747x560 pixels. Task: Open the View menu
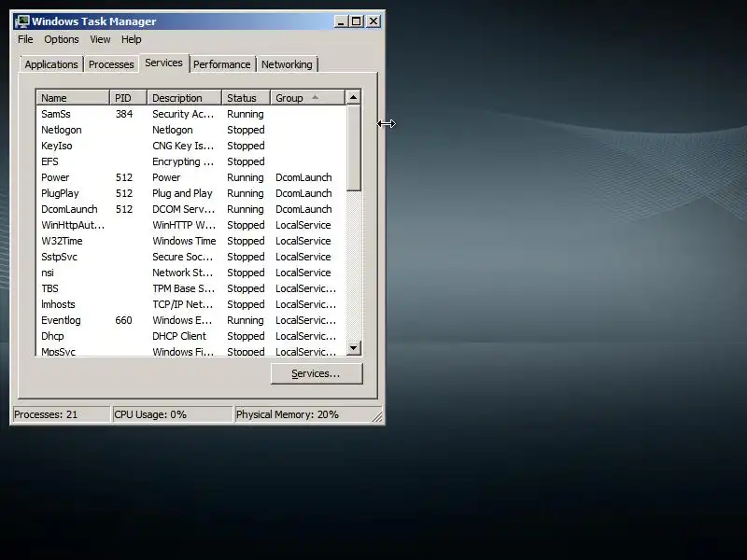coord(100,39)
